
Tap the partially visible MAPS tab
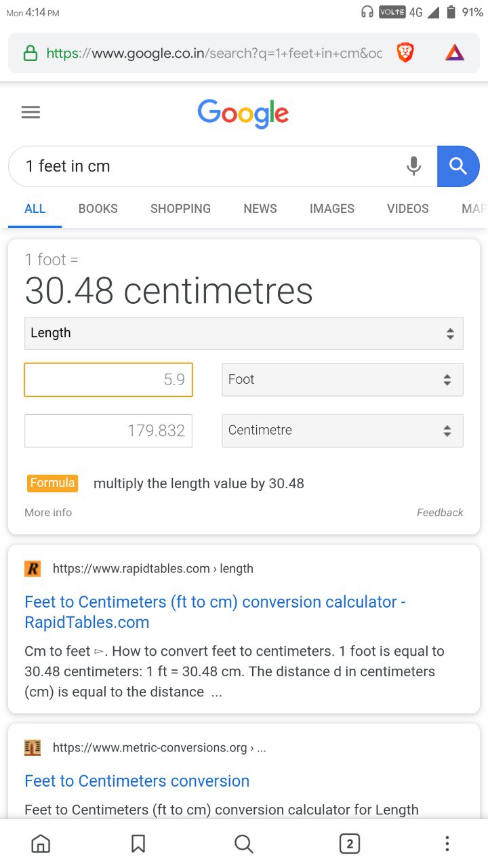click(474, 209)
